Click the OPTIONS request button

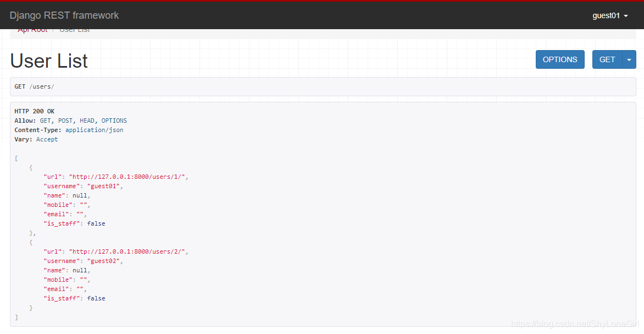pos(560,59)
